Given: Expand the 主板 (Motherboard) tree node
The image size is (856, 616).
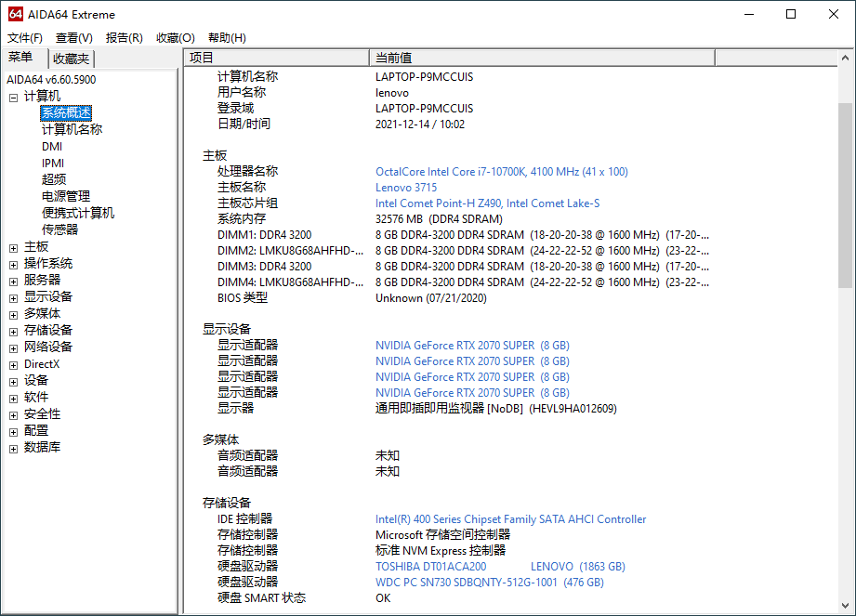Looking at the screenshot, I should tap(13, 245).
